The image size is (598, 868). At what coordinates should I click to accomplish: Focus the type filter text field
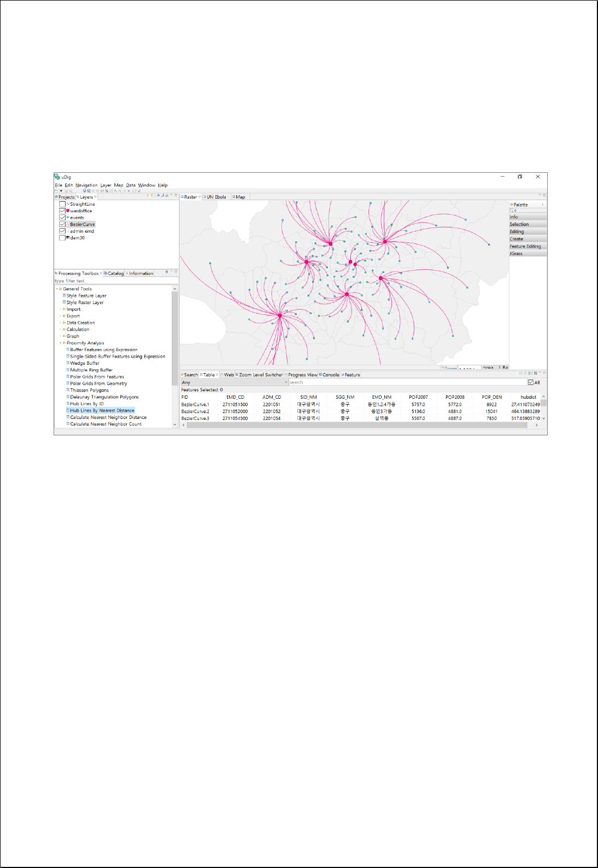116,281
